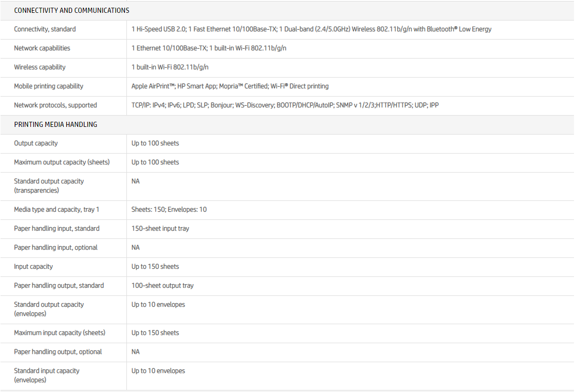Click the "Paper handling input, optional" label
575x392 pixels.
click(x=55, y=248)
